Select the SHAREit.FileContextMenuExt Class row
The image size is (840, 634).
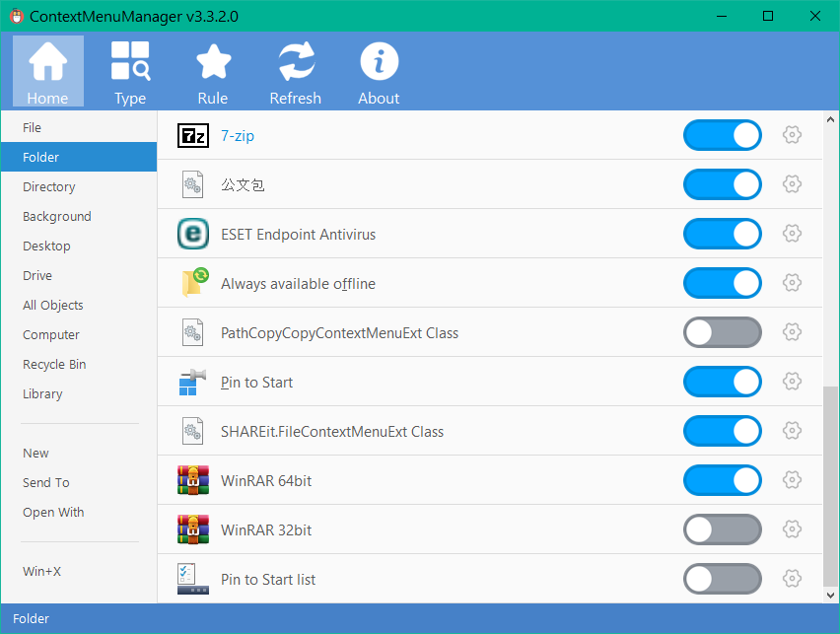[x=332, y=432]
